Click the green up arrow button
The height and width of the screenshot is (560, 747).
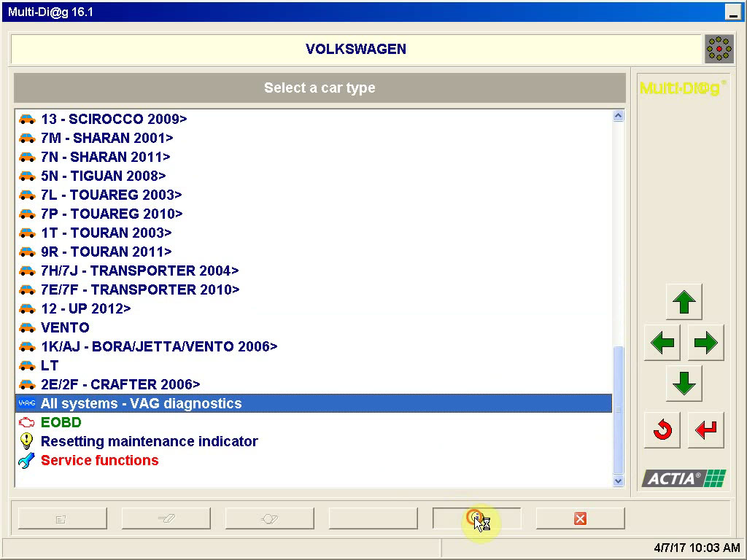point(684,302)
